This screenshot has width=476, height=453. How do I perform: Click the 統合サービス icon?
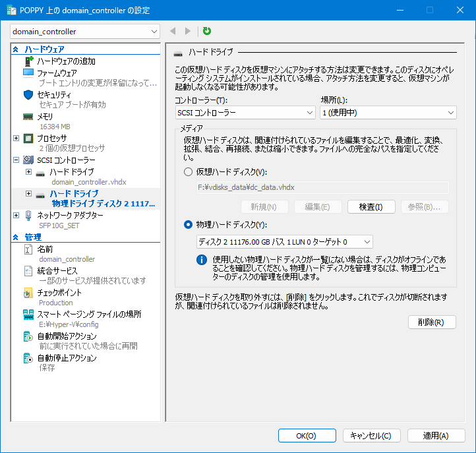pos(28,271)
